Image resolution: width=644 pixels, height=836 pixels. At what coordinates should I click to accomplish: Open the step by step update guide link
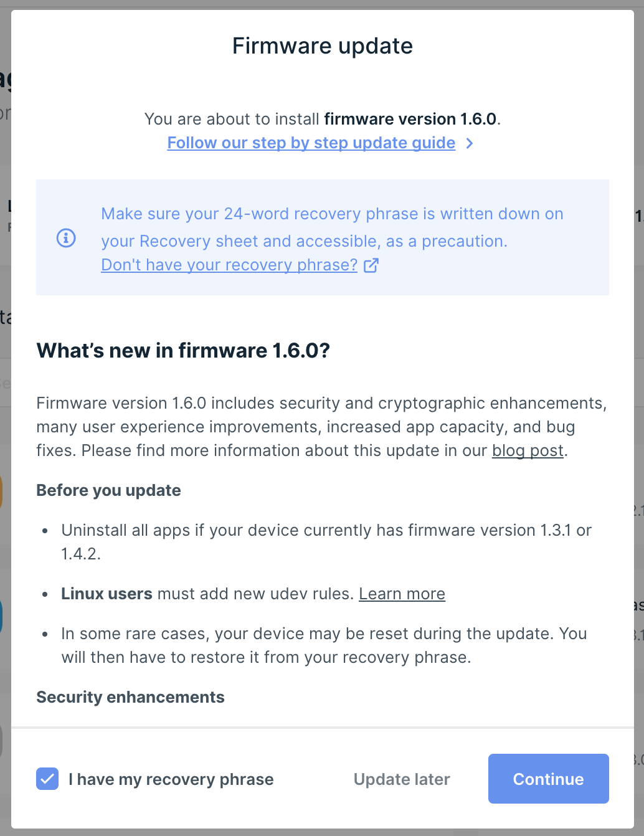pos(311,143)
